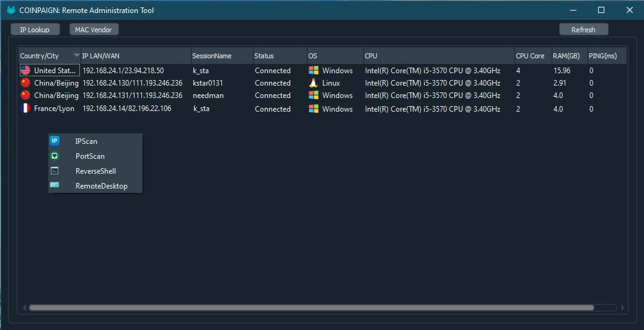The height and width of the screenshot is (330, 644).
Task: Open the MAC Vendor tool
Action: (93, 30)
